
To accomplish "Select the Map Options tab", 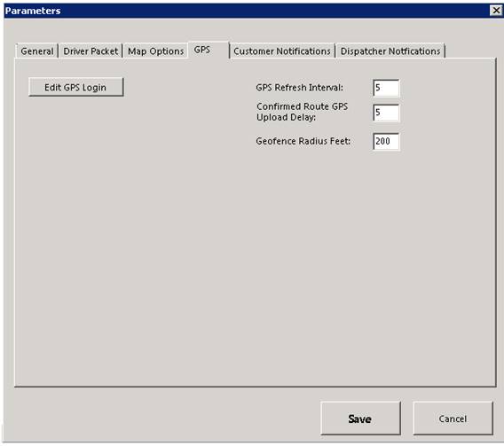I will [x=155, y=51].
